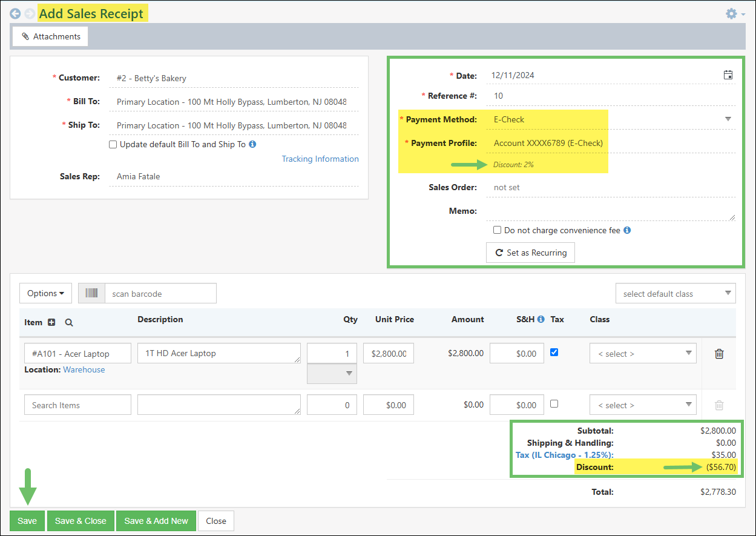Screen dimensions: 756x536
Task: Click into the Memo text box
Action: pos(611,211)
